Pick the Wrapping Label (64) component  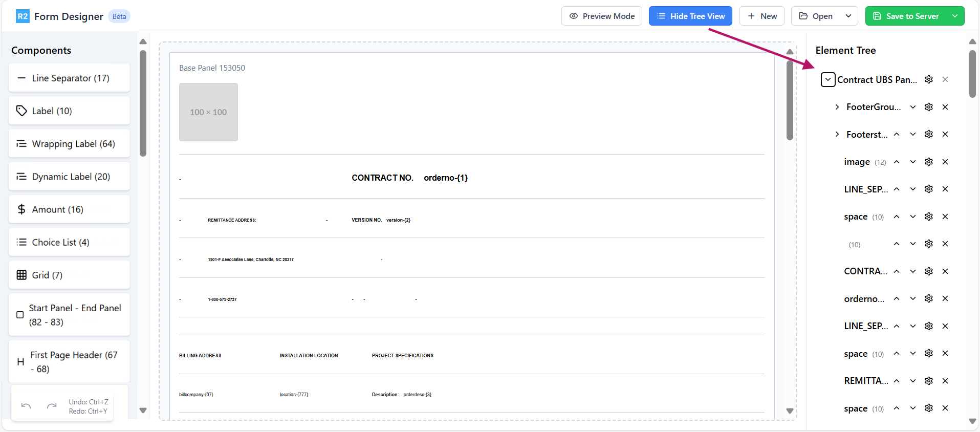click(x=69, y=143)
